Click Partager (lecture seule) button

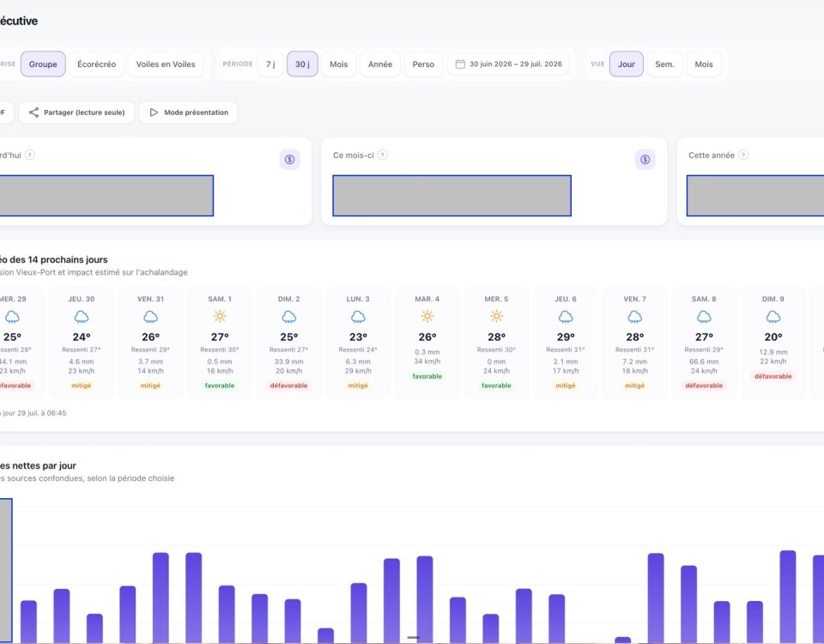coord(76,112)
